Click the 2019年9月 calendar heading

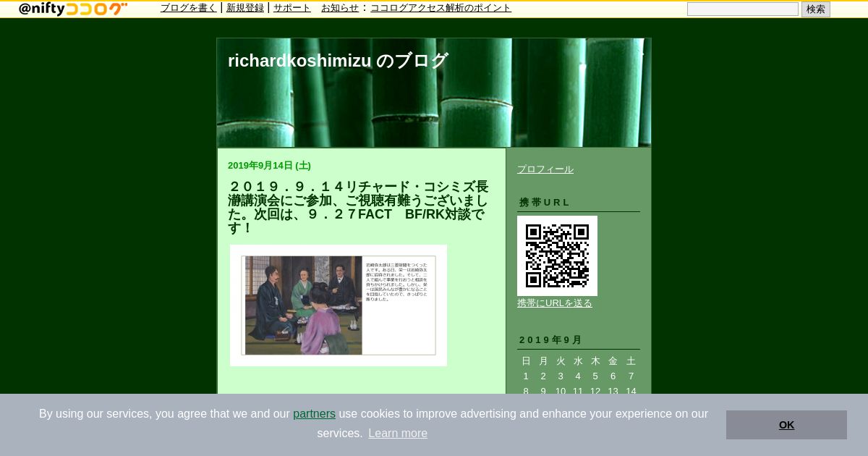pos(550,340)
